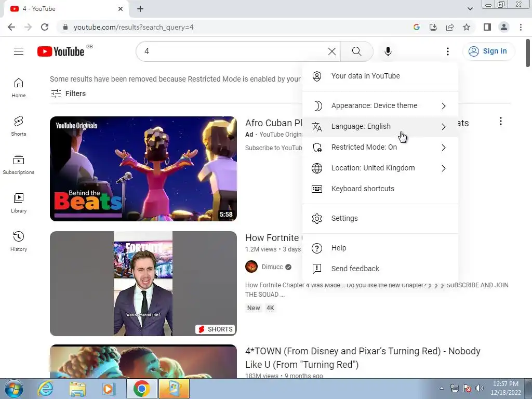Open Subscriptions in the sidebar
Screen dimensions: 532x399
[19, 165]
